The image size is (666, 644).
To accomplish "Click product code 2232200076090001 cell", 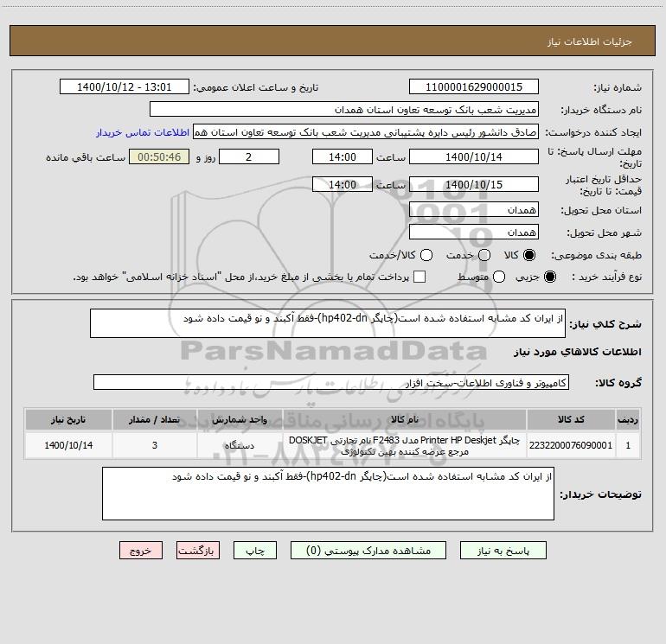I will 571,445.
